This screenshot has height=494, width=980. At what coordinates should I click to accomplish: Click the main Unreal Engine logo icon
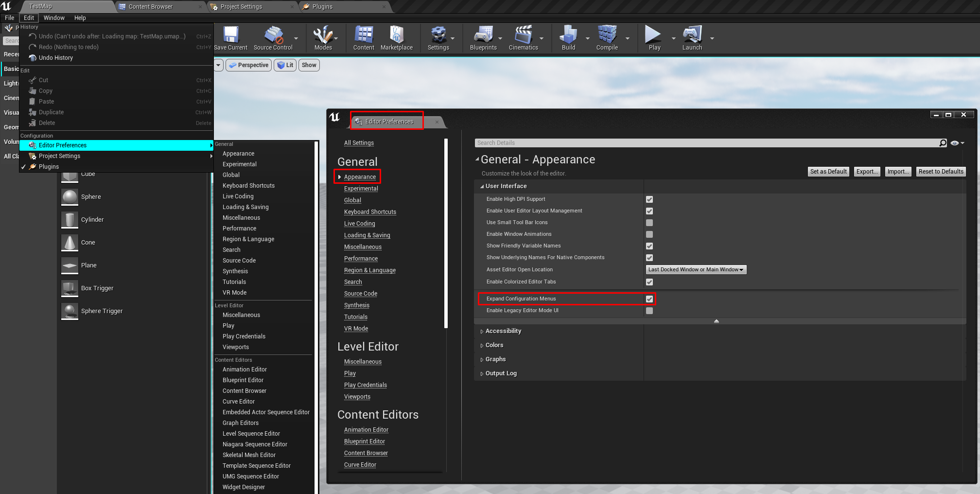tap(6, 6)
